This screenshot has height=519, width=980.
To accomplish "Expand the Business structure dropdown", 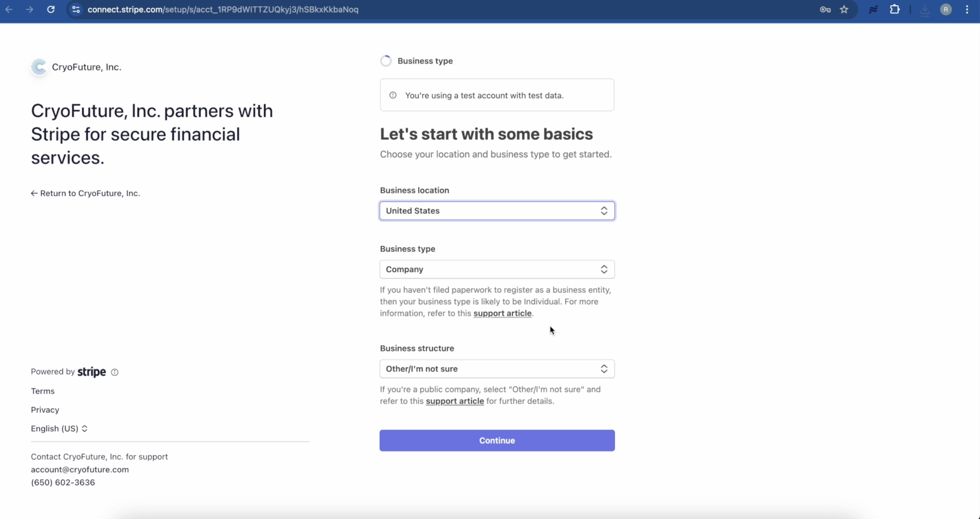I will [x=497, y=369].
